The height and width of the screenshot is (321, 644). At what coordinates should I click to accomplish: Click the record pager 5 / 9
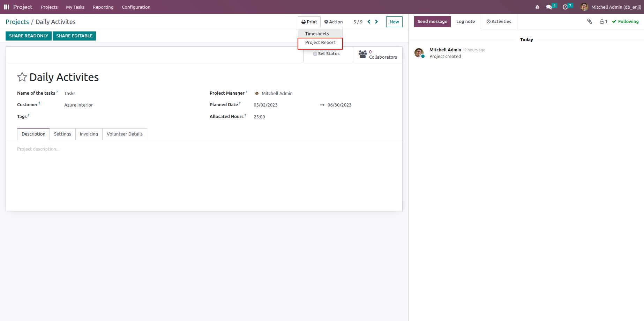click(358, 22)
